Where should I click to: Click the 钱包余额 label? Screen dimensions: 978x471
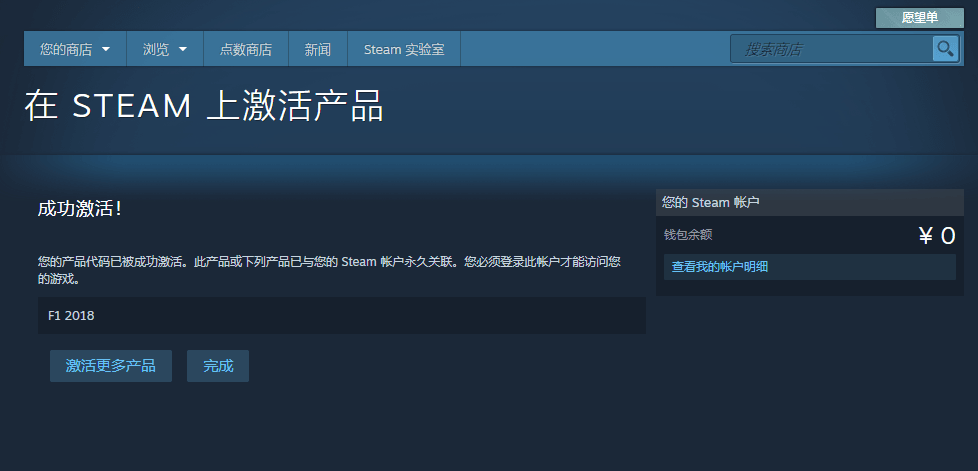pos(688,235)
